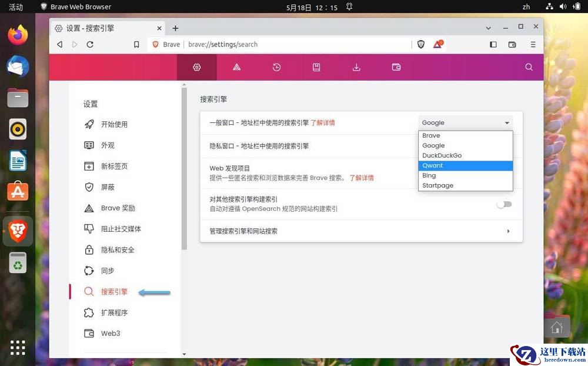Reload the settings page
Image resolution: width=588 pixels, height=366 pixels.
click(90, 44)
